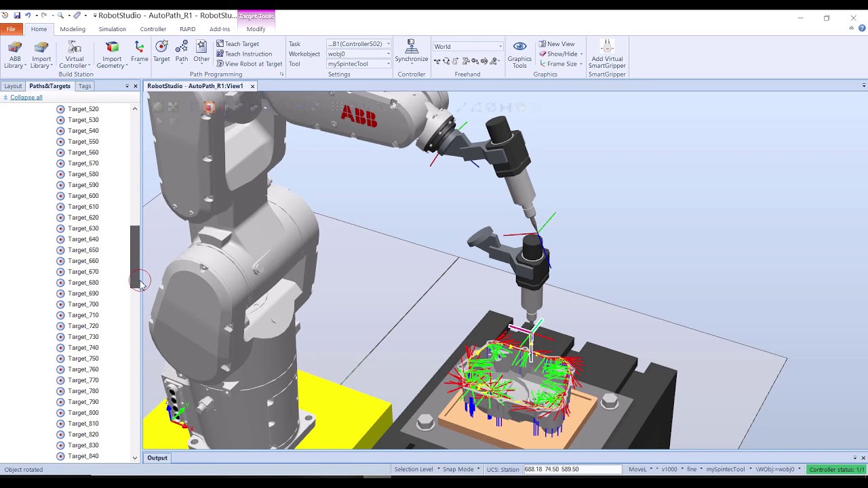Screen dimensions: 868x488
Task: Open the Virtual Controller menu
Action: click(x=75, y=55)
